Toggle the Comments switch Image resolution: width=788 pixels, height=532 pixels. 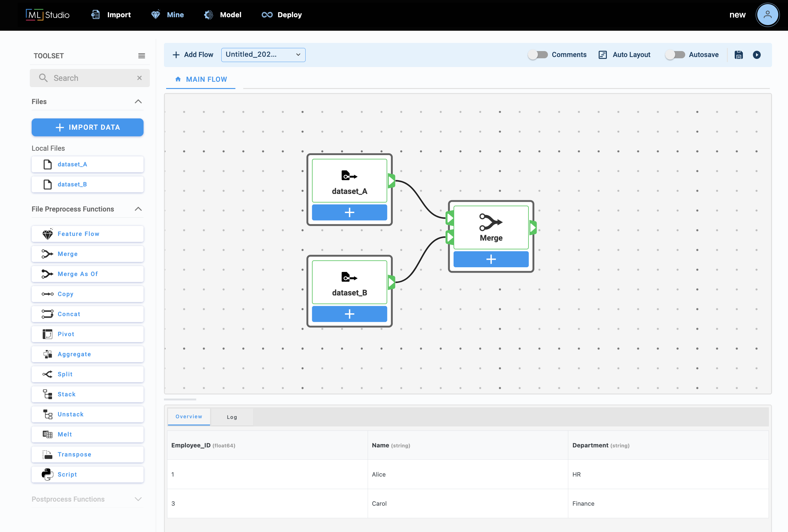(538, 55)
